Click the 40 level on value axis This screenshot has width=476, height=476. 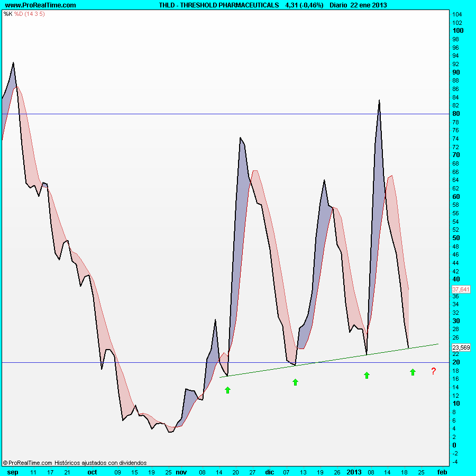[456, 279]
